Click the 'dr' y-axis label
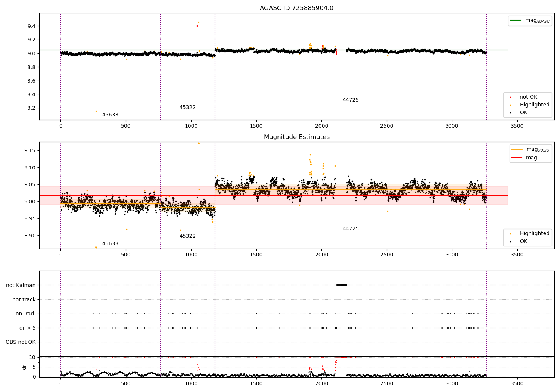 (24, 367)
